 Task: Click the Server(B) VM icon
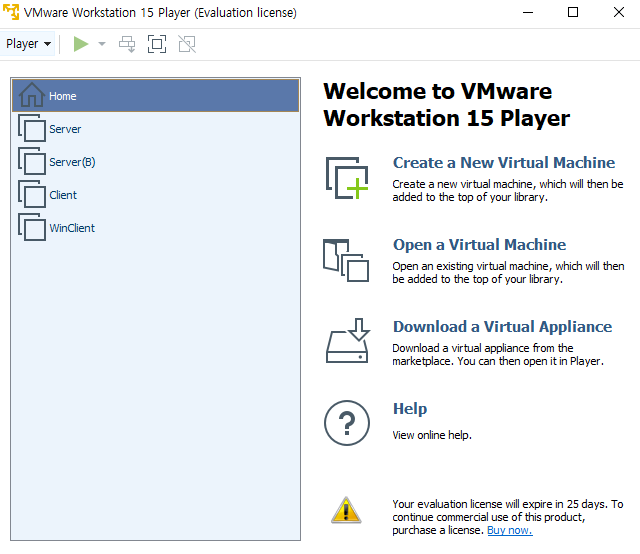coord(32,161)
